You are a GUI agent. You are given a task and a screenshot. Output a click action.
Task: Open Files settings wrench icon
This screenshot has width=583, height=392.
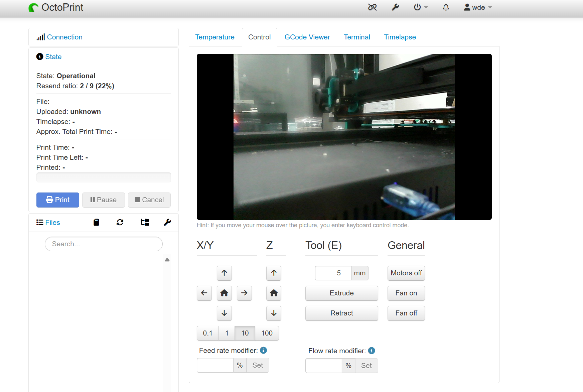click(167, 223)
